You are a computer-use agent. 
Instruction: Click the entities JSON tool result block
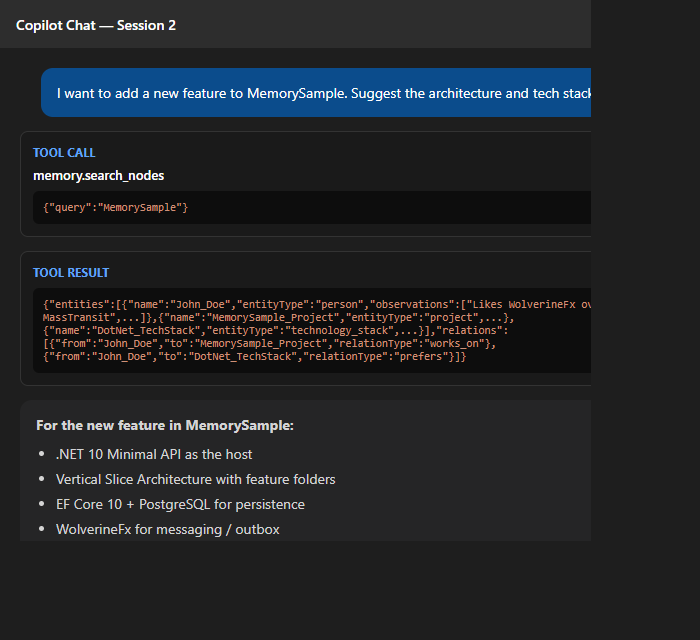click(x=312, y=330)
